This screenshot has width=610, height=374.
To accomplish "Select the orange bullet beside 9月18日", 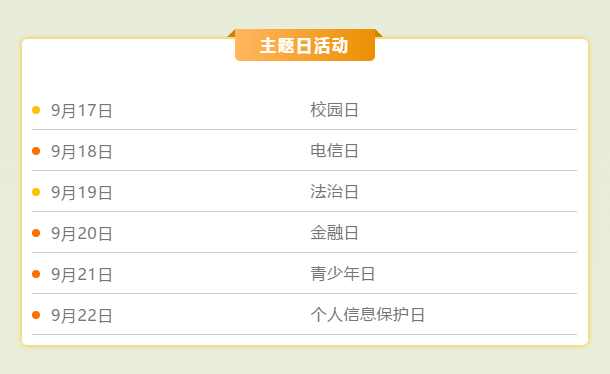I will coord(36,151).
